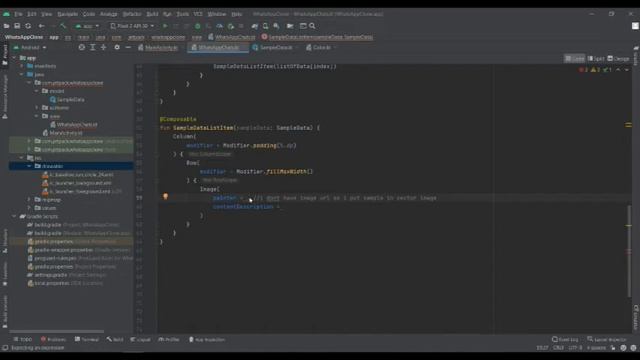Viewport: 640px width, 360px height.
Task: Open the Build tool window
Action: 115,339
